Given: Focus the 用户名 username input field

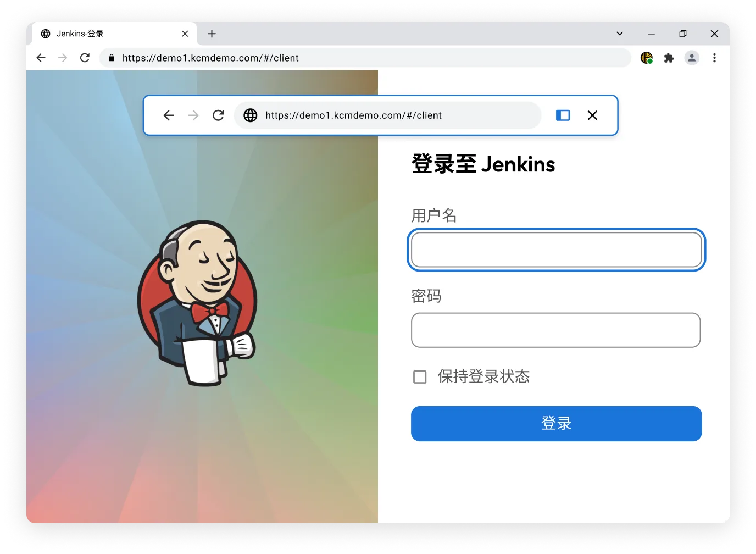Looking at the screenshot, I should point(556,250).
